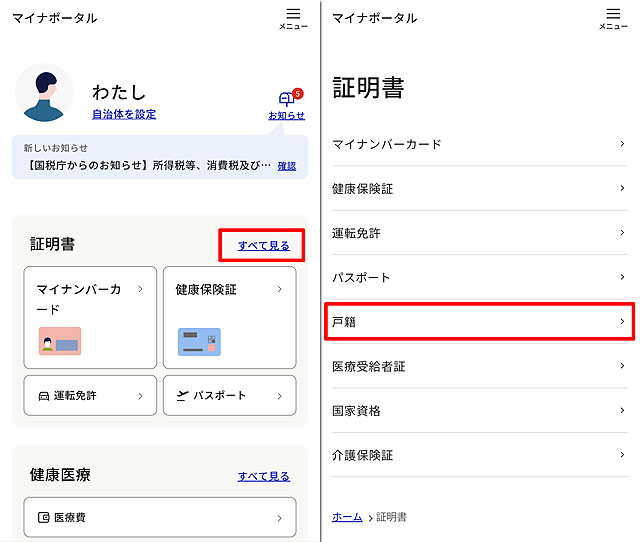This screenshot has height=542, width=640.
Task: Click すべて見る in the 証明書 section
Action: point(264,245)
